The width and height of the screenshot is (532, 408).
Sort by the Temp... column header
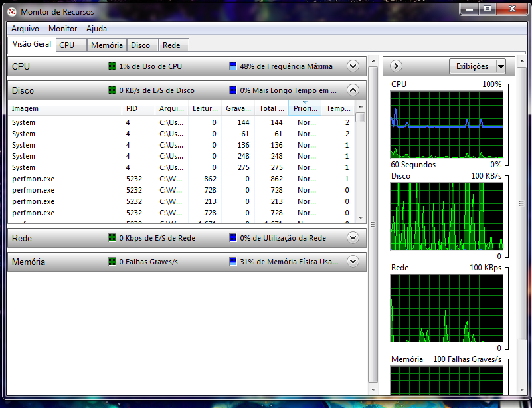click(x=338, y=108)
